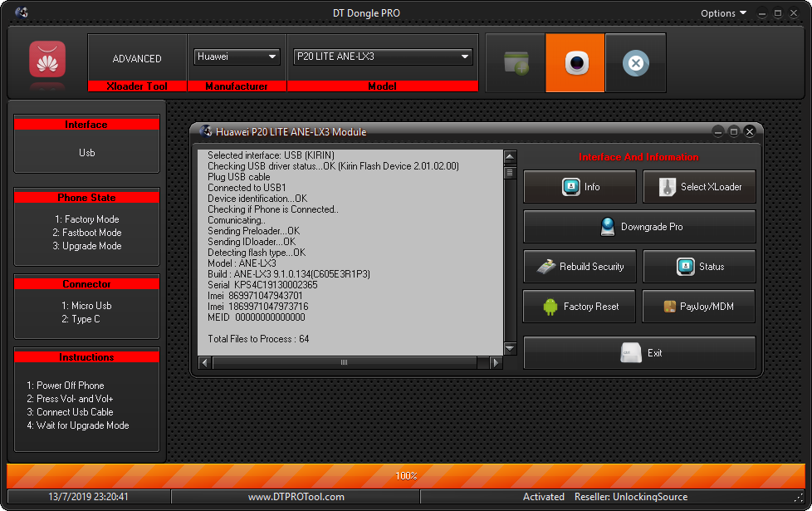This screenshot has width=812, height=511.
Task: Click the 'Activated' status text
Action: click(x=543, y=497)
